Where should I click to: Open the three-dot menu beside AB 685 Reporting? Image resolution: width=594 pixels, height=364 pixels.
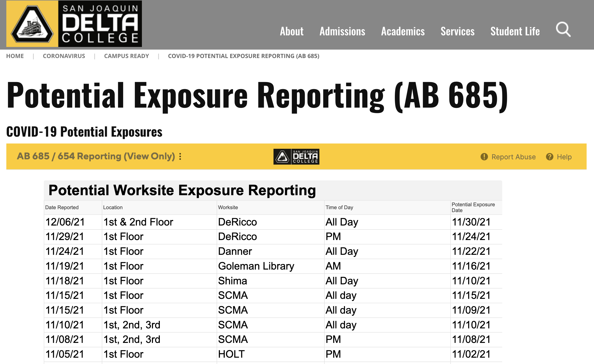pyautogui.click(x=180, y=157)
